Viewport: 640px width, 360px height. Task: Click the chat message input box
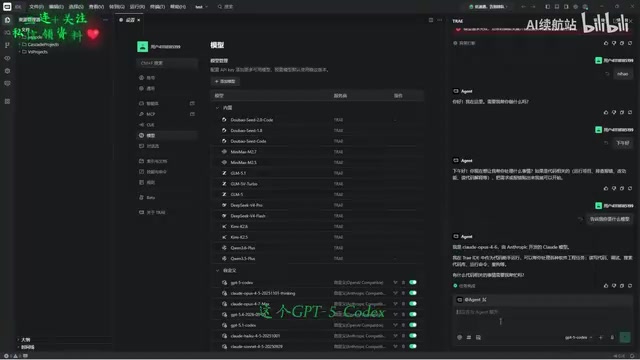[x=542, y=318]
